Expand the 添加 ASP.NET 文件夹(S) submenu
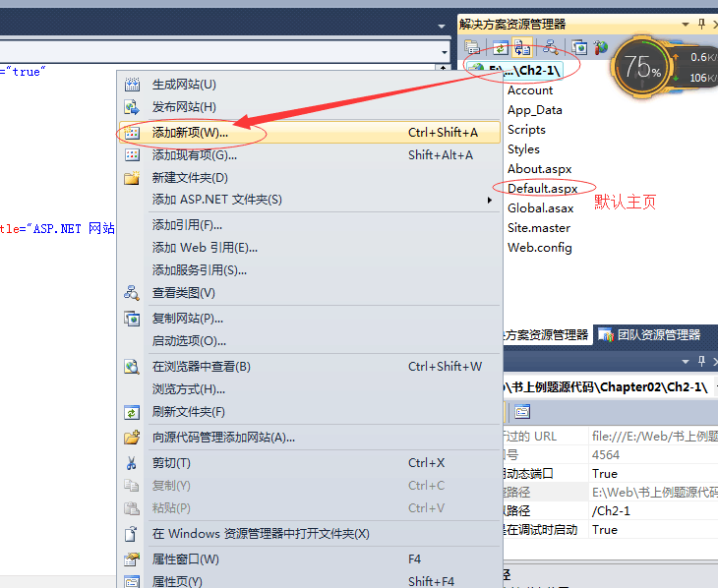The height and width of the screenshot is (588, 718). pyautogui.click(x=310, y=200)
